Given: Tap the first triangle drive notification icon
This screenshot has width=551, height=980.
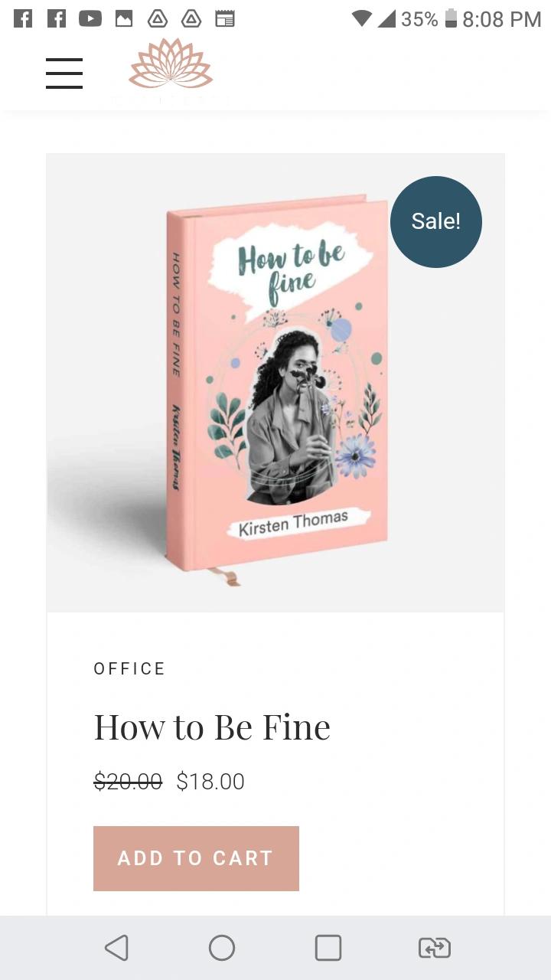Looking at the screenshot, I should point(158,18).
